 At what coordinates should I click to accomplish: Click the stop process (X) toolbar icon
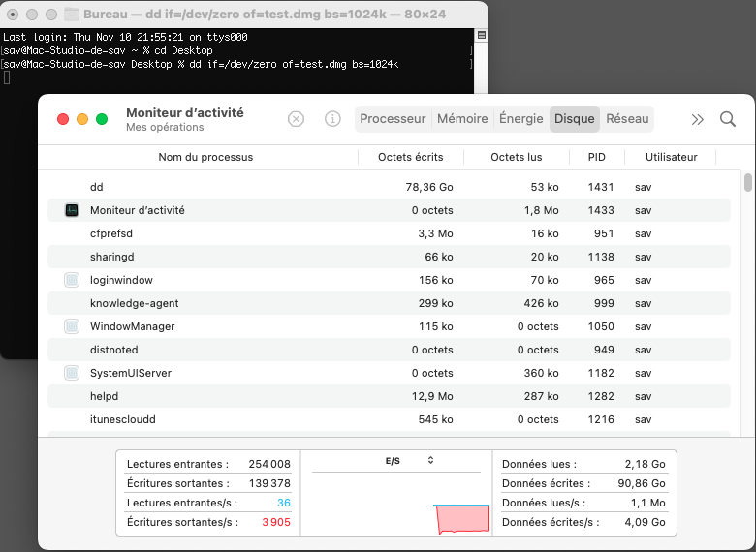[x=297, y=119]
